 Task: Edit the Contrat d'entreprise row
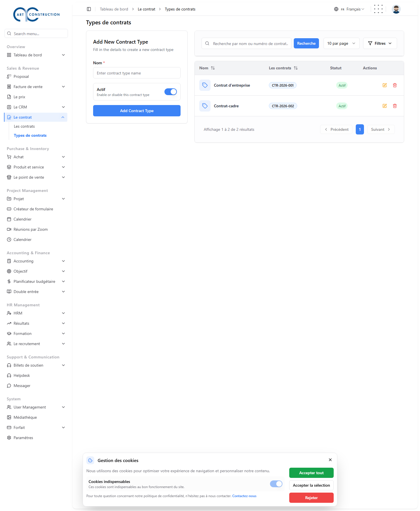385,85
